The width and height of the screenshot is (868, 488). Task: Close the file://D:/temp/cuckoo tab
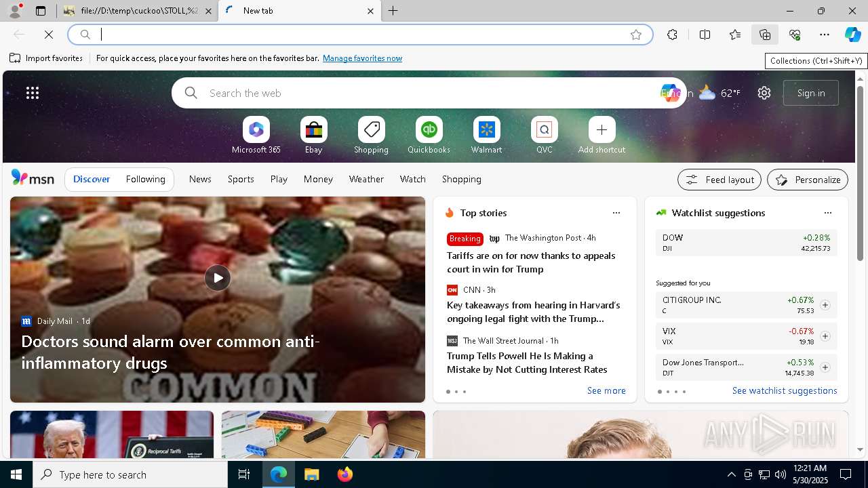208,11
